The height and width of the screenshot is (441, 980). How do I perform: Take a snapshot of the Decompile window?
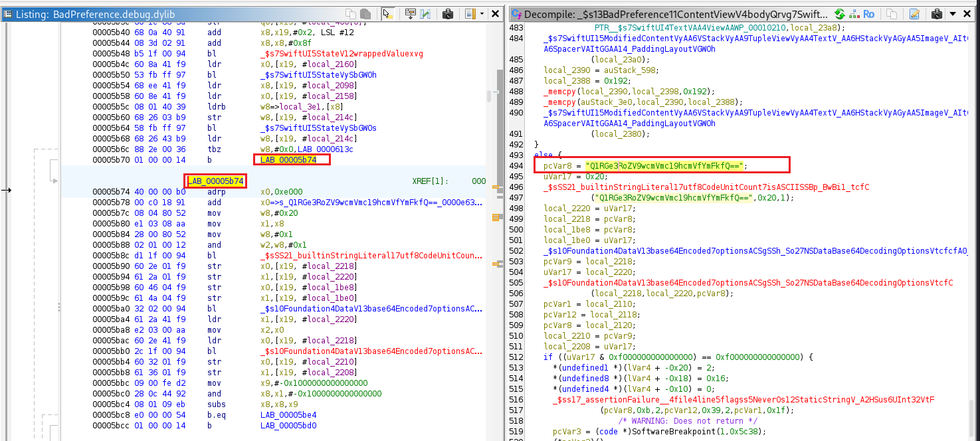(937, 13)
